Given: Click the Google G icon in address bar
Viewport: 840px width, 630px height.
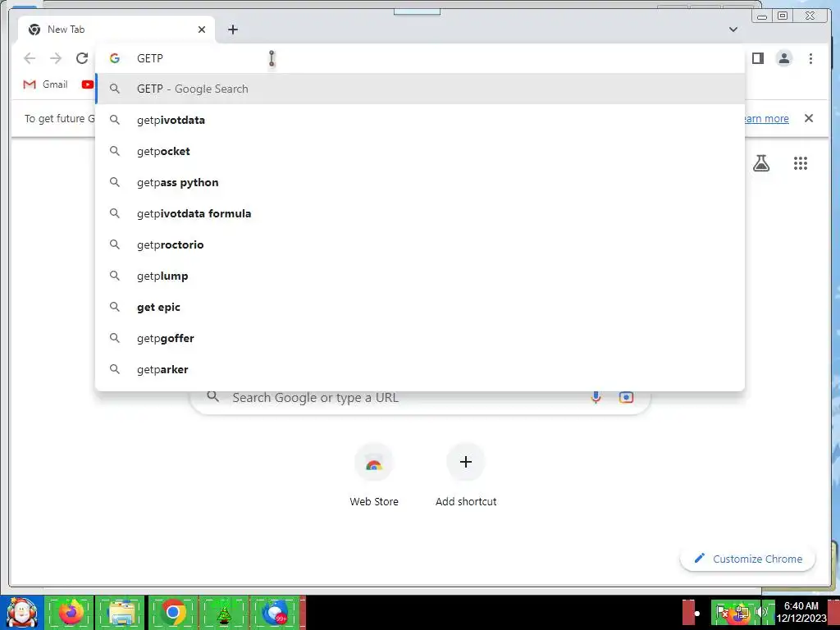Looking at the screenshot, I should pyautogui.click(x=115, y=58).
